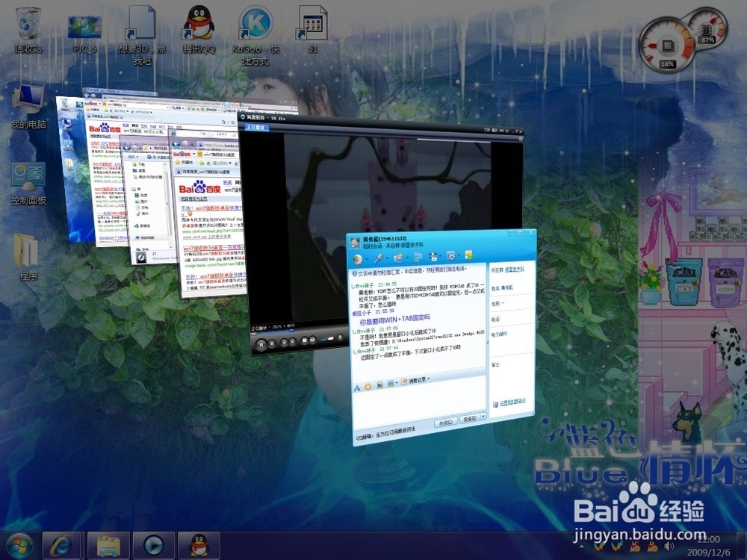Expand the video call dropdown arrow in QQ
The image size is (747, 560).
point(367,258)
